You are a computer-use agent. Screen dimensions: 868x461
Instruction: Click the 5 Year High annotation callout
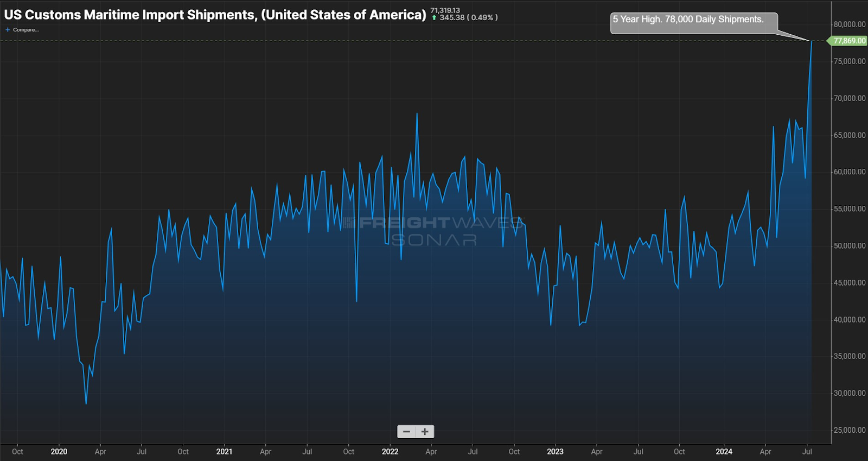tap(694, 23)
